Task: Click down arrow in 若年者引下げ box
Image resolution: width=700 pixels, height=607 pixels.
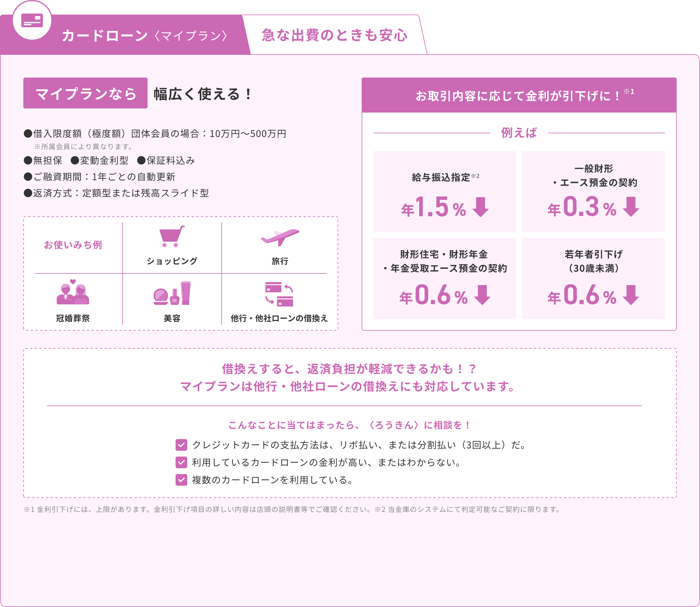Action: [631, 295]
